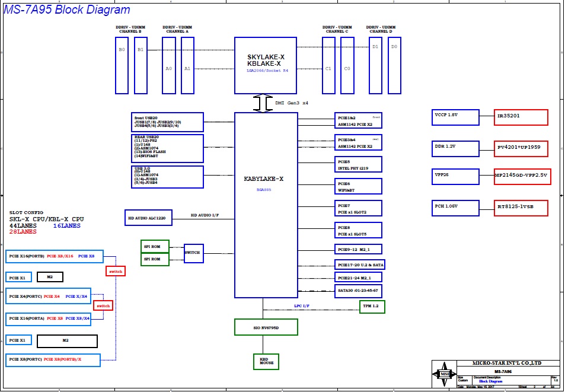
Task: Click the TPM 1.2 block
Action: click(372, 307)
